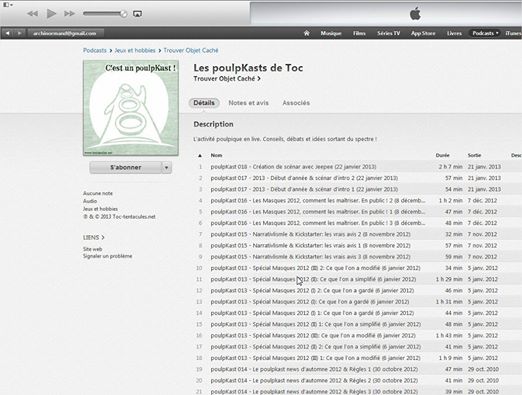Click the fast forward next button
The image size is (522, 395).
pos(69,14)
